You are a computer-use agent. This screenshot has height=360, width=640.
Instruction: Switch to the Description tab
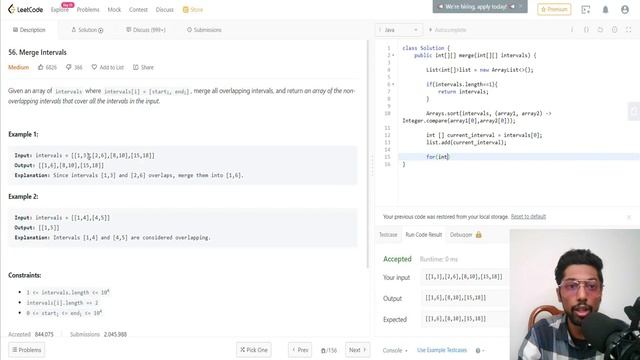click(x=29, y=30)
